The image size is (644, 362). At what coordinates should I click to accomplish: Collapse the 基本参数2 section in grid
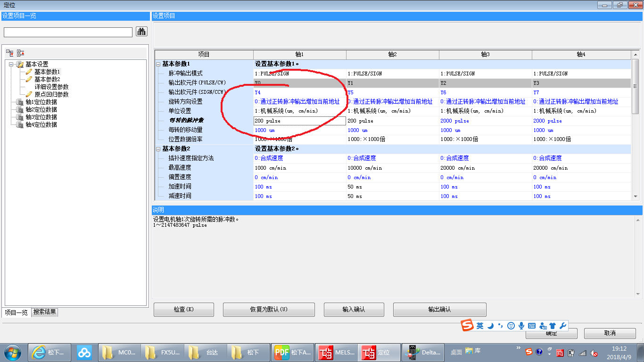tap(158, 149)
